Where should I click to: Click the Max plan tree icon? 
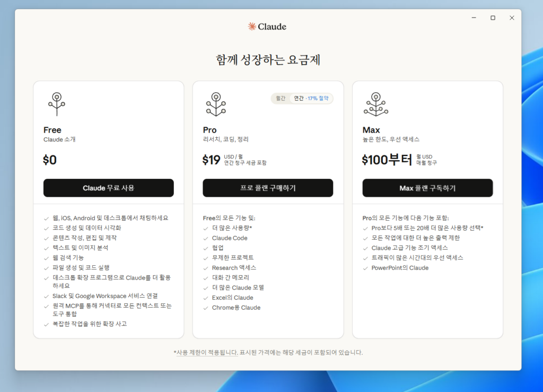[x=375, y=104]
